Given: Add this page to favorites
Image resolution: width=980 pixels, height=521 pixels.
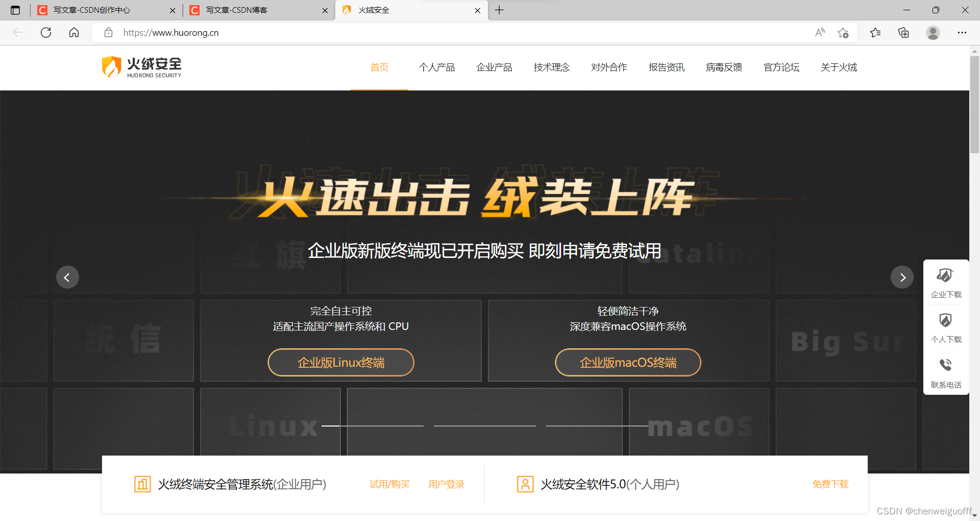Looking at the screenshot, I should pos(843,33).
